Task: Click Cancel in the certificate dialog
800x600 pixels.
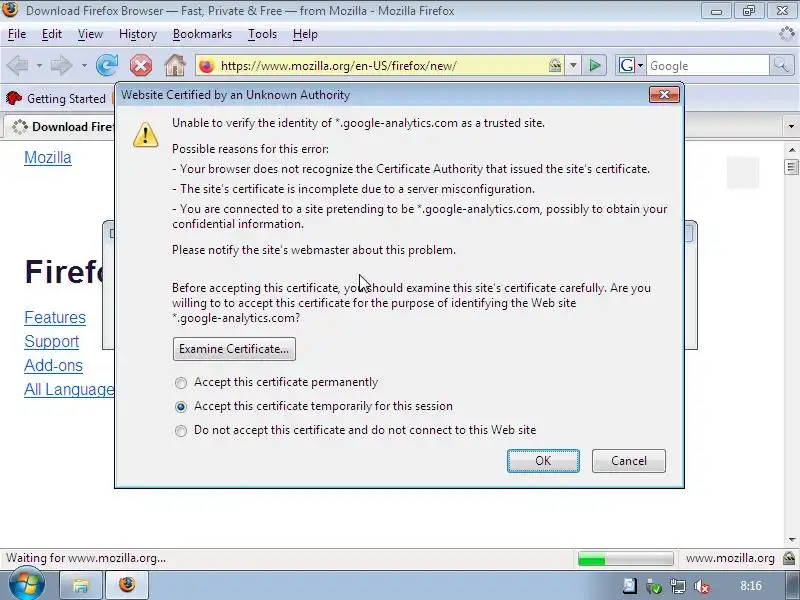Action: [x=629, y=461]
